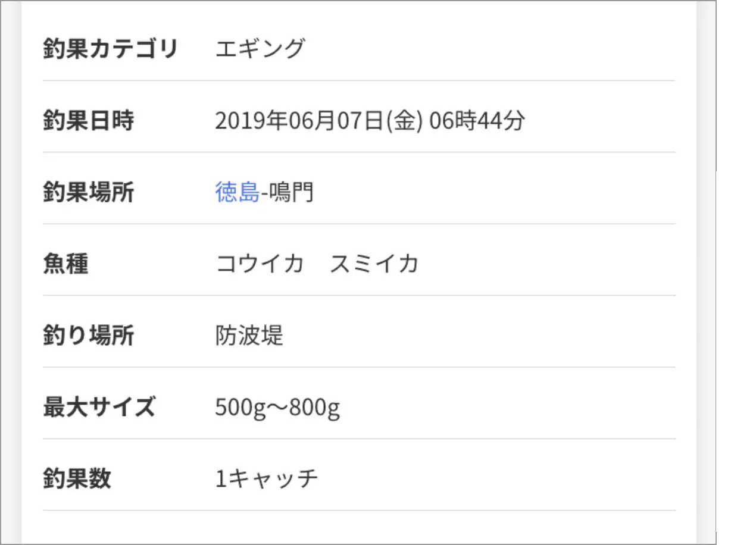This screenshot has width=756, height=545.
Task: Select the 防波堤 fishing spot value
Action: click(249, 336)
